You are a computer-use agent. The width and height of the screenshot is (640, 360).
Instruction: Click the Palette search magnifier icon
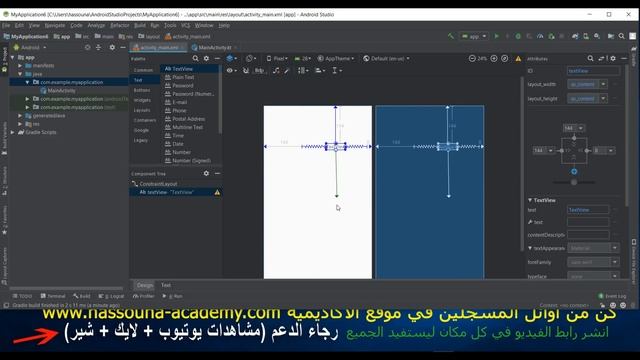pos(196,58)
